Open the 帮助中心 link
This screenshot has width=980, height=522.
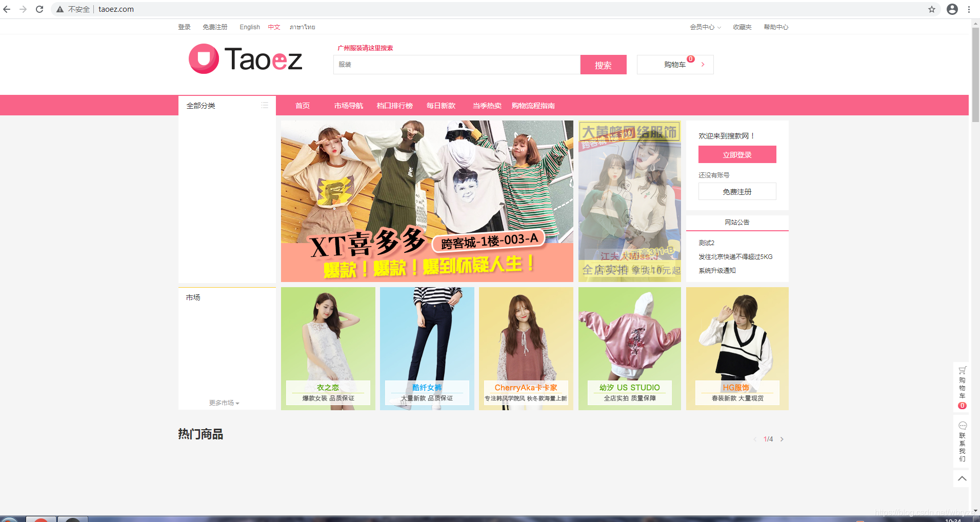776,27
